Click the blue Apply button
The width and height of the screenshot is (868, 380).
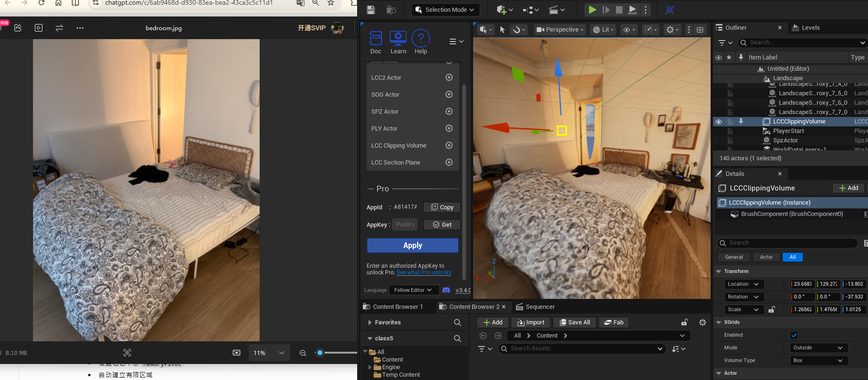tap(413, 245)
